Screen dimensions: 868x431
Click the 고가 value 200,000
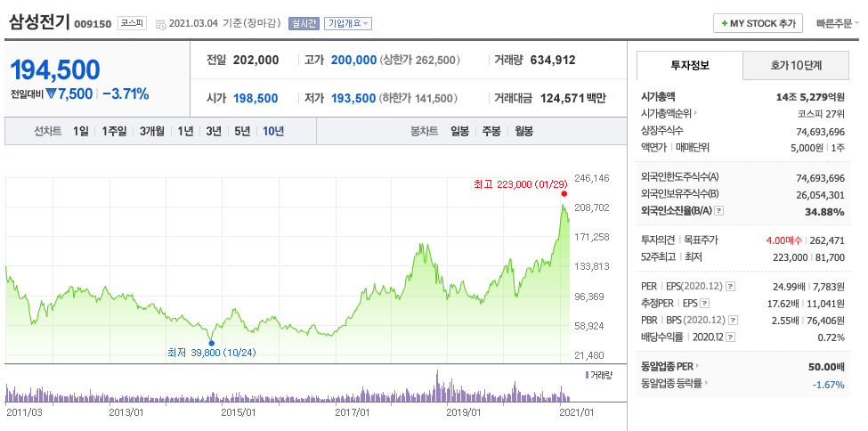pos(353,60)
